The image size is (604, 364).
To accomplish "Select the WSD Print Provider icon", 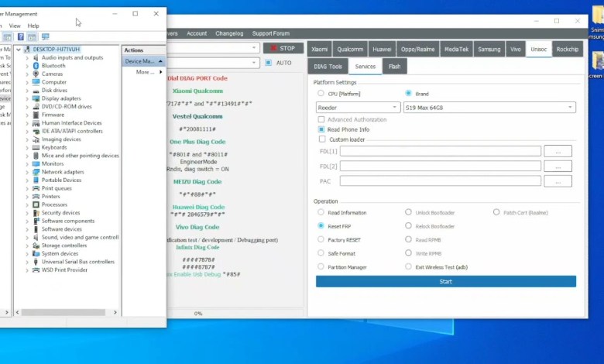I will point(36,270).
